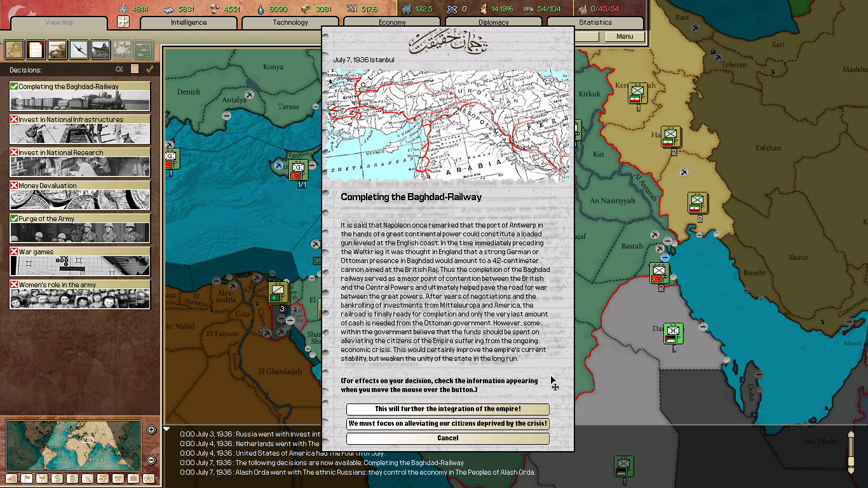Open the Technology tab
Viewport: 868px width, 488px height.
pos(290,23)
